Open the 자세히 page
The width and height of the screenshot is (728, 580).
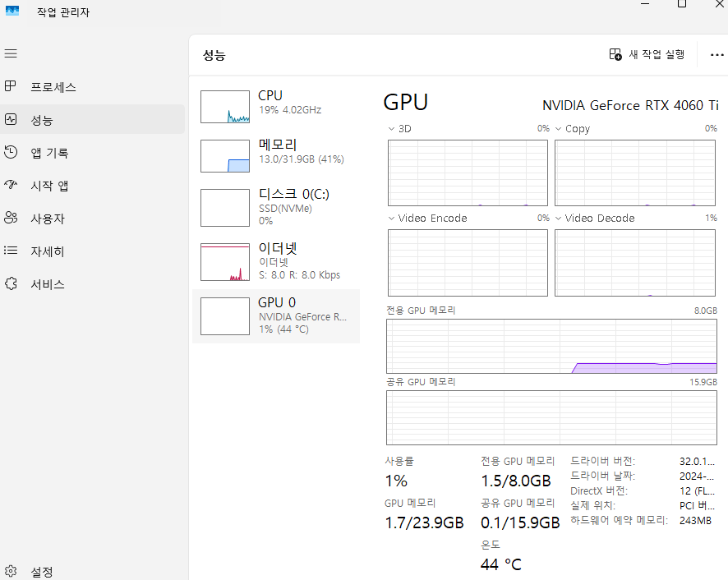click(92, 251)
